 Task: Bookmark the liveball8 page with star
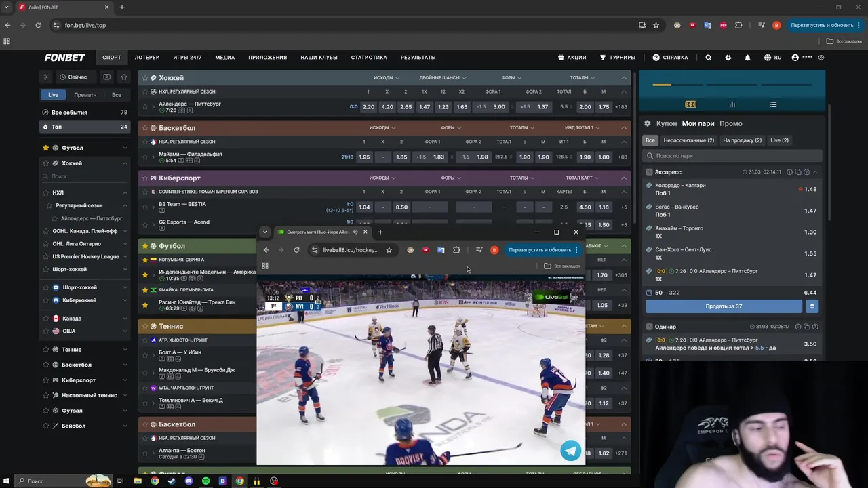389,250
